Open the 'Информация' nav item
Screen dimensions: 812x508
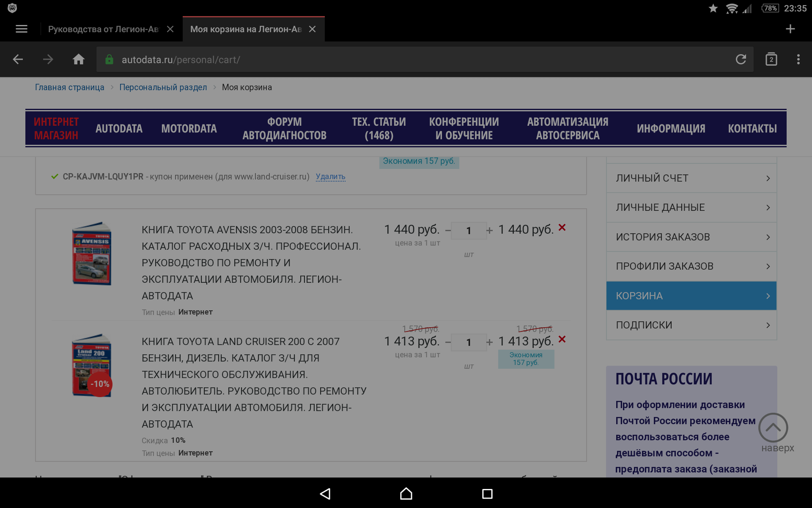[671, 128]
